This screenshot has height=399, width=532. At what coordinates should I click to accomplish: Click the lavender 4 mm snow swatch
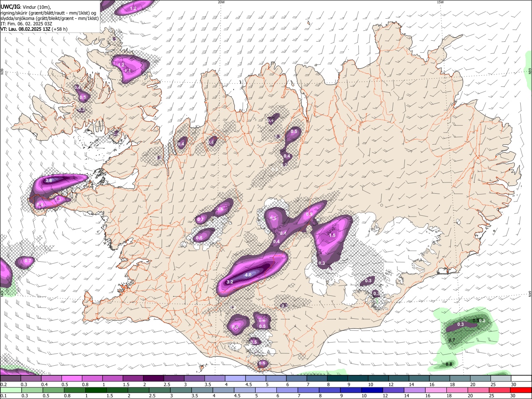click(x=235, y=379)
